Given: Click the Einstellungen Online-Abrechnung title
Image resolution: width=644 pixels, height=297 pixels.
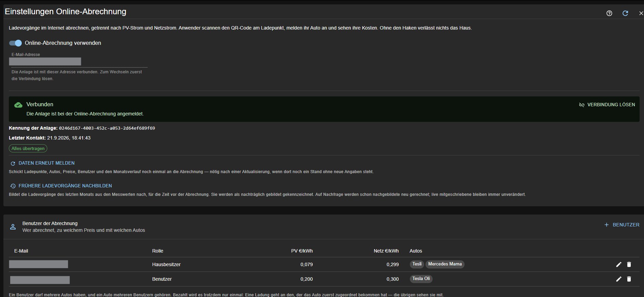Looking at the screenshot, I should 66,12.
